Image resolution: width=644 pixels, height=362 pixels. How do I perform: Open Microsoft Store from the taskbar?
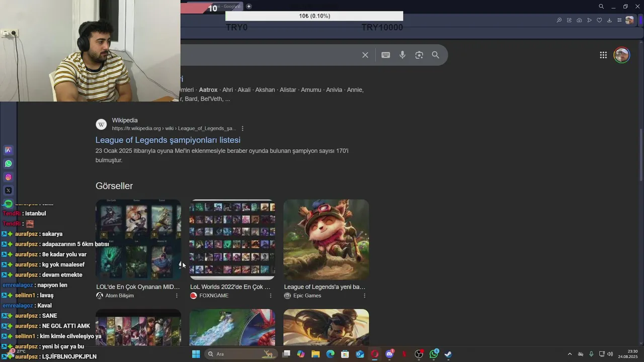pyautogui.click(x=345, y=354)
